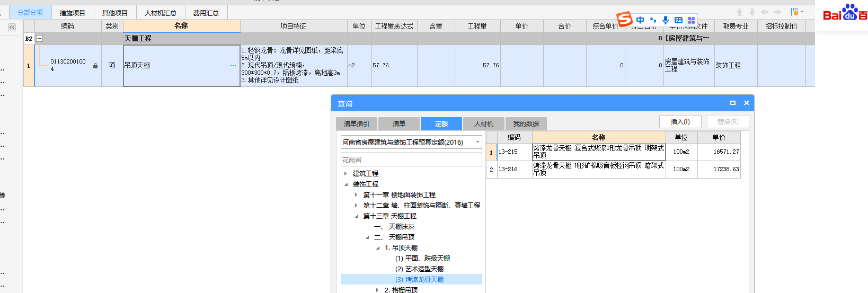The height and width of the screenshot is (293, 868).
Task: Click the move-up arrow icon in toolbar
Action: pos(739,12)
